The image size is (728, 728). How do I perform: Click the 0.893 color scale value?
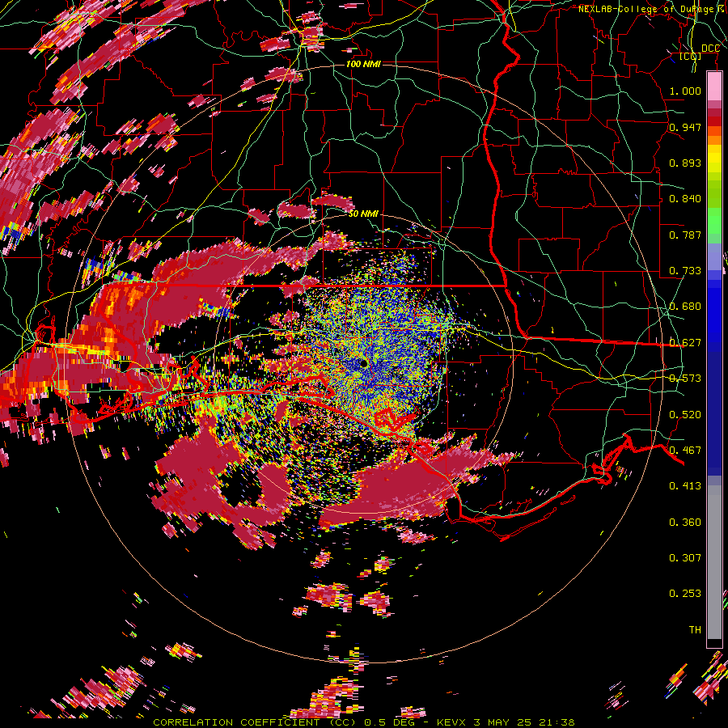685,163
